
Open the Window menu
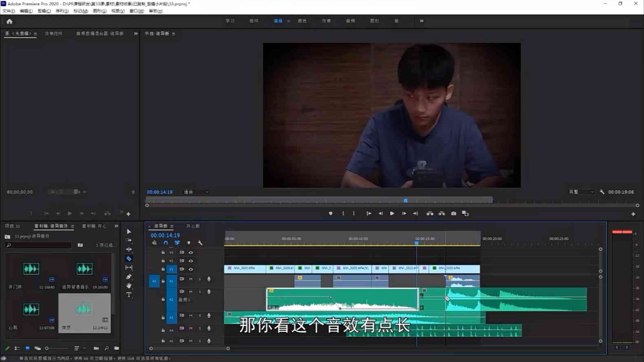click(137, 11)
